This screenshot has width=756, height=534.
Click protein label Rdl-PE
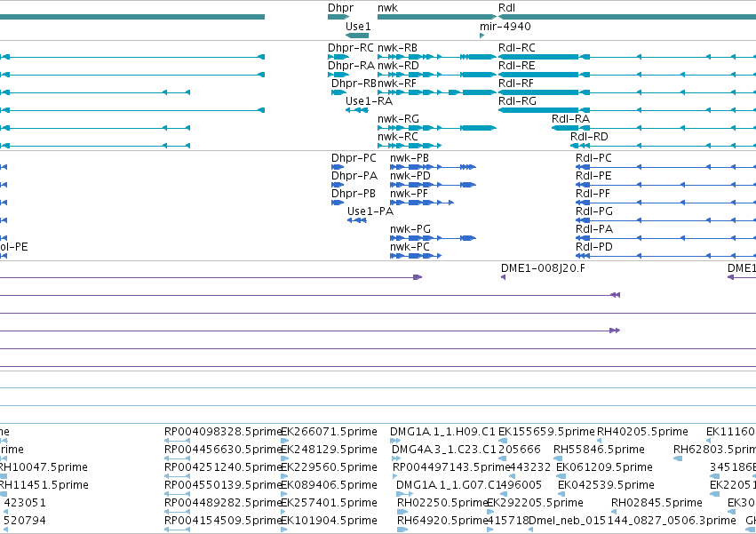tap(593, 176)
